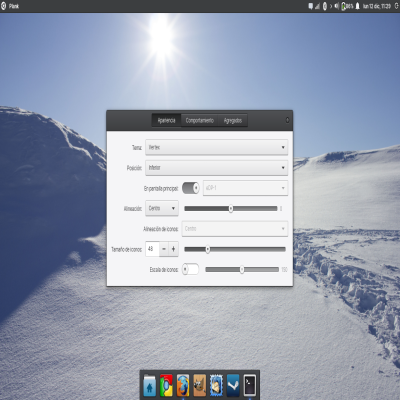Switch to the Agregados tab
Screen dimensions: 400x400
coord(233,120)
